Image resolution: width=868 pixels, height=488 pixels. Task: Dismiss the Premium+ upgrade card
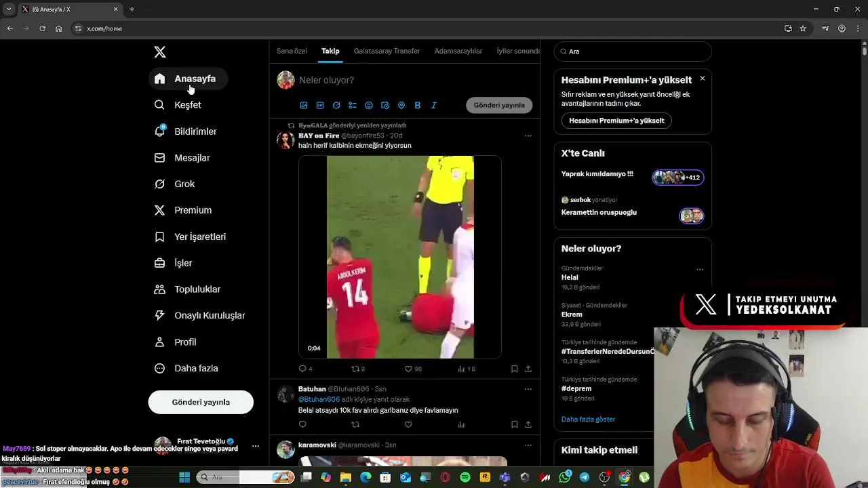703,79
